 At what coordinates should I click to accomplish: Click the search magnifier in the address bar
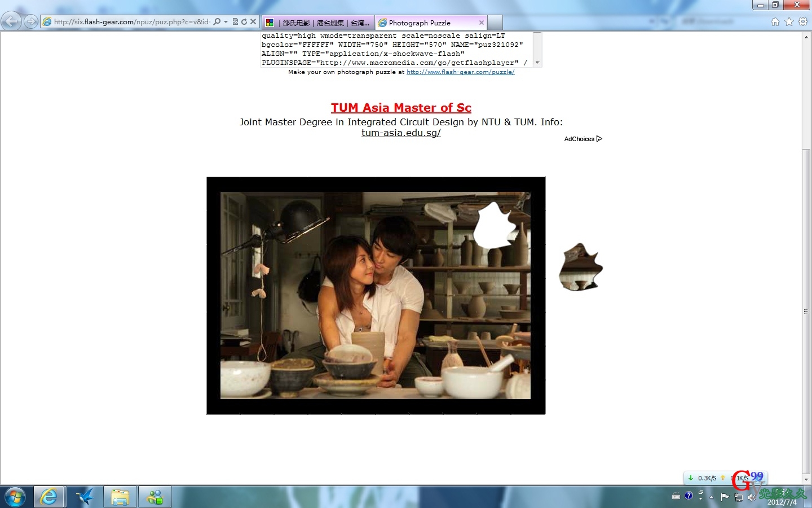(217, 22)
